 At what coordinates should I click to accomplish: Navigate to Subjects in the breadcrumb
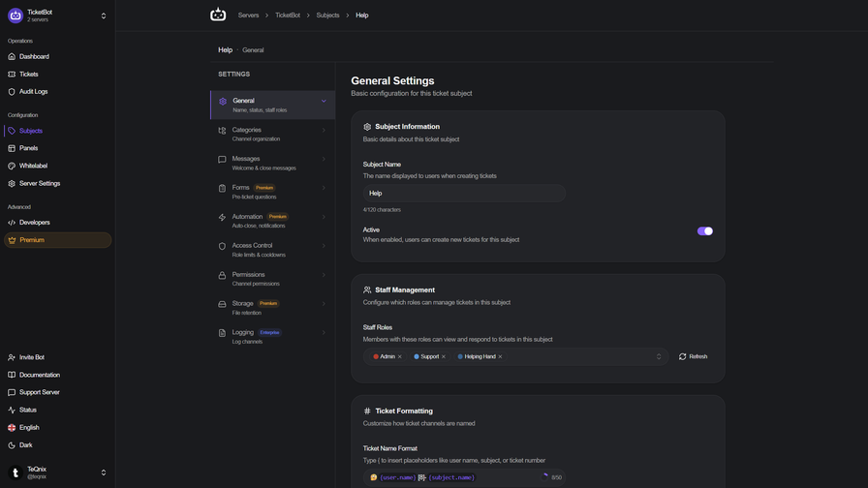(327, 15)
